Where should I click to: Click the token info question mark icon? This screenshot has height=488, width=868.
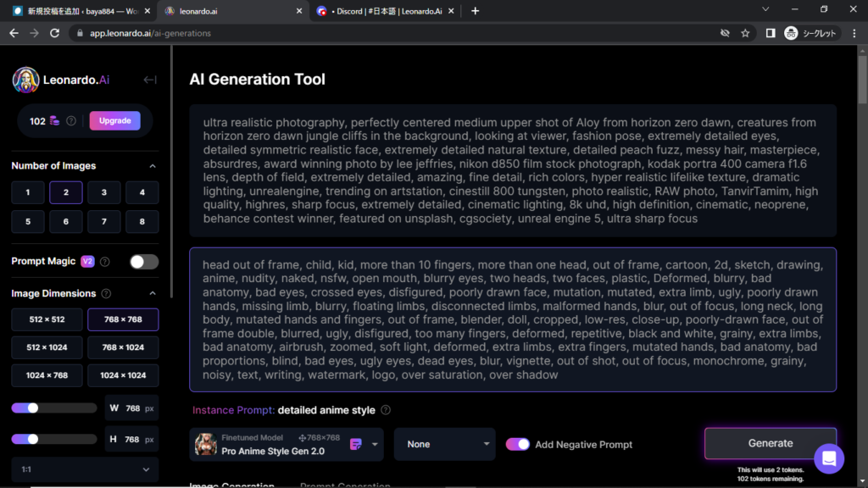coord(71,121)
